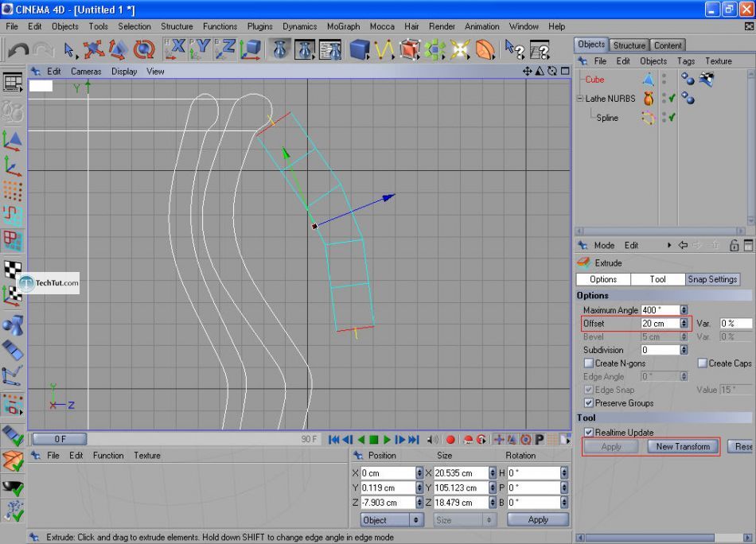Viewport: 756px width, 544px height.
Task: Click Offset value stepper arrows
Action: (x=684, y=324)
